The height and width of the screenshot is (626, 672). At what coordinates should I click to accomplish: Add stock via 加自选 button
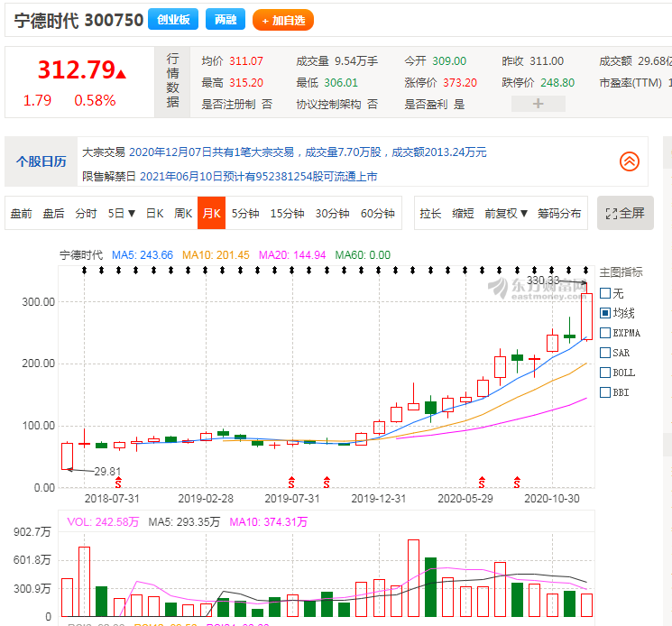pyautogui.click(x=283, y=20)
